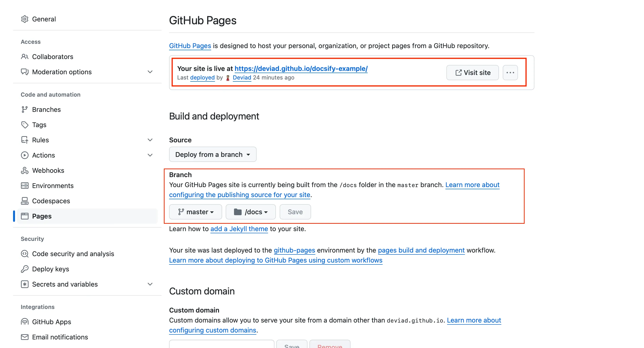Click add a Jekyll theme link

[x=239, y=229]
